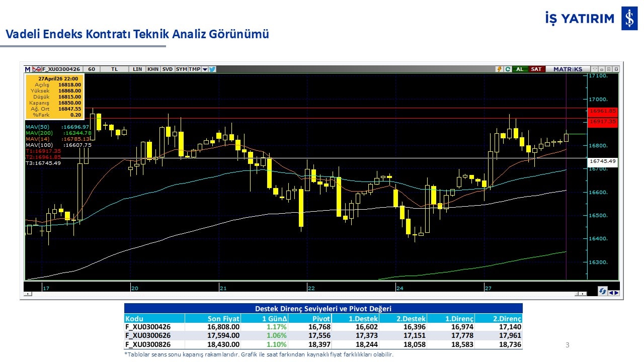Click the lightning bolt quick order icon
The image size is (644, 362).
499,69
